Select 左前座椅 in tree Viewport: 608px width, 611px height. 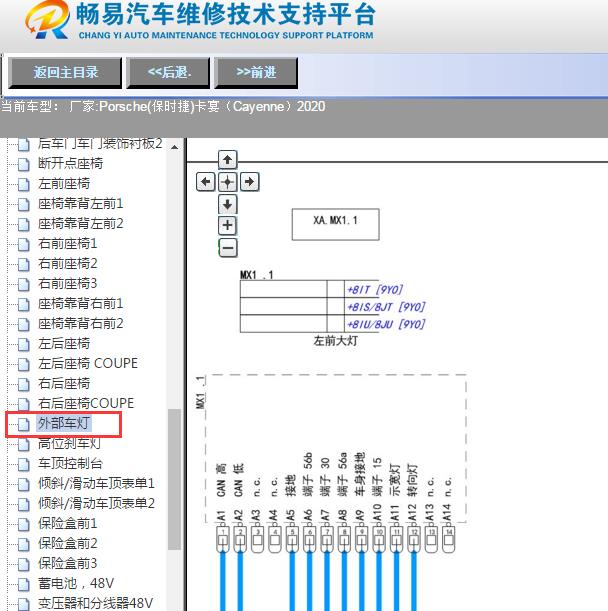tap(64, 184)
